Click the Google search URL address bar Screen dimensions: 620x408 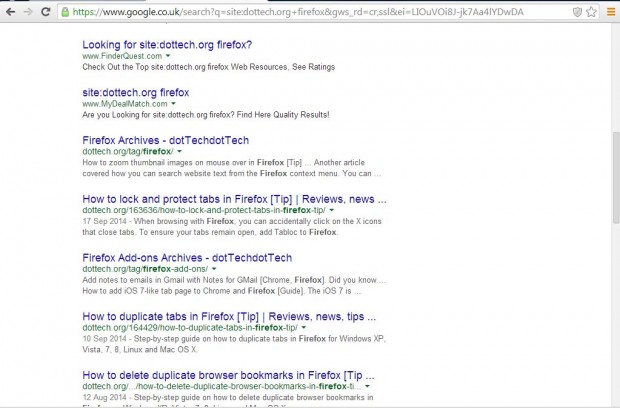point(328,12)
